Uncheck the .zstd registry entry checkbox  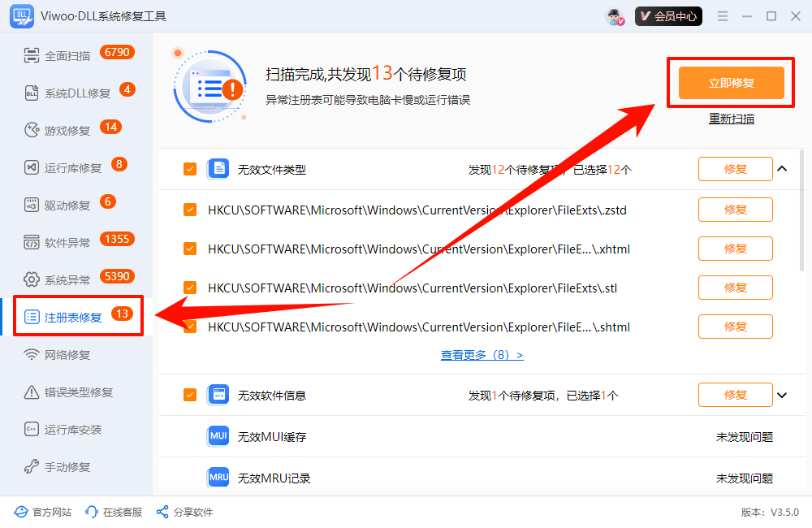[190, 210]
